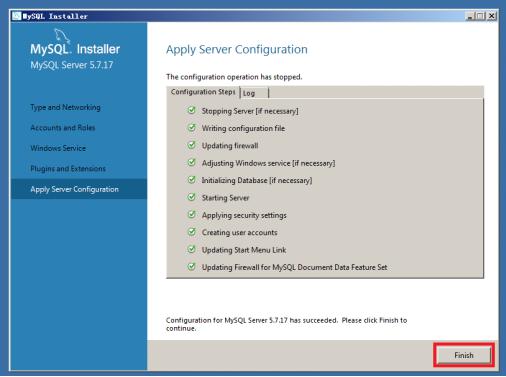This screenshot has width=506, height=377.
Task: Click the 'Updating firewall' step text
Action: 230,146
